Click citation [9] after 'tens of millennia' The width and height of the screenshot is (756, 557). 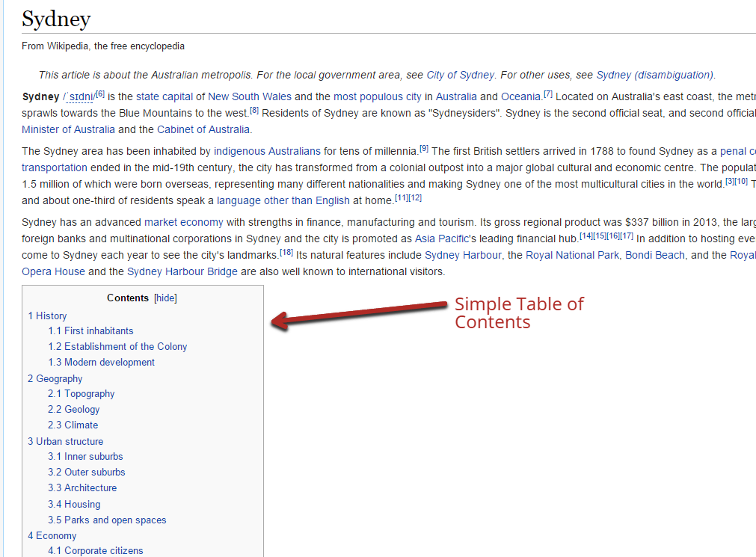[424, 149]
